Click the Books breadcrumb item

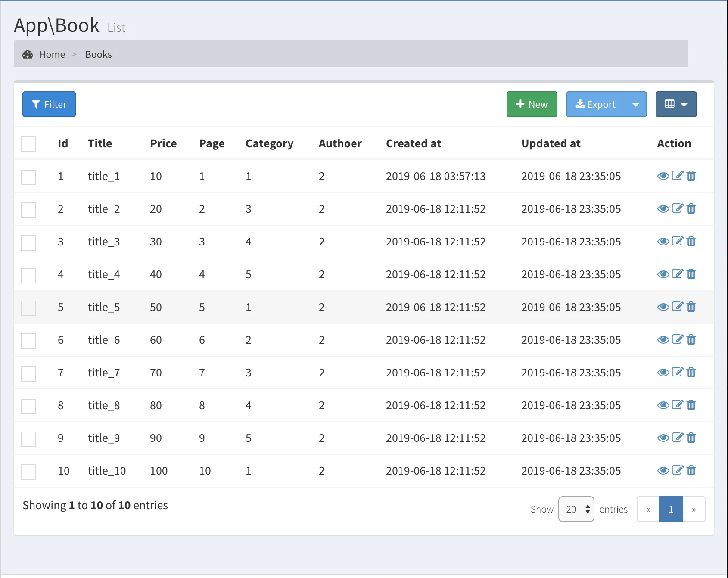[99, 54]
